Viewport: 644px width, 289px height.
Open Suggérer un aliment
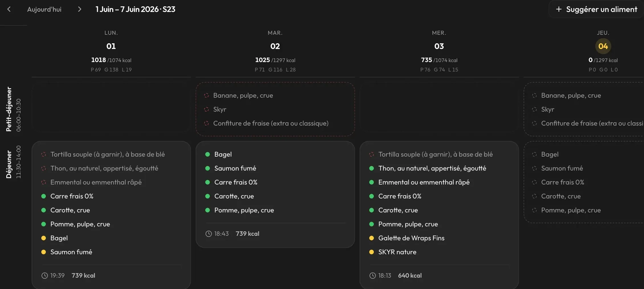[x=596, y=9]
